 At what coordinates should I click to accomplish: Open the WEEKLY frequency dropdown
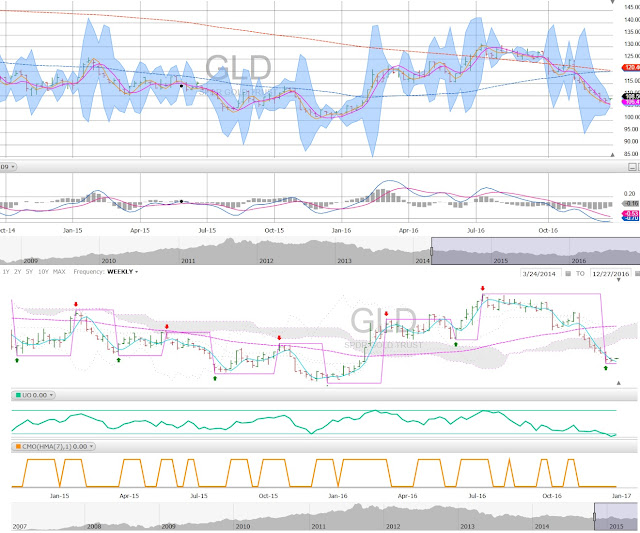(x=122, y=272)
